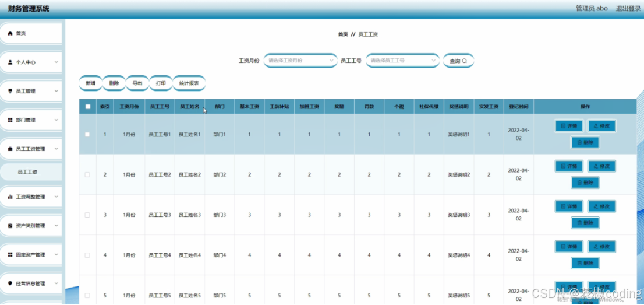Image resolution: width=644 pixels, height=305 pixels.
Task: Click the grid icon for 部门管理
Action: (x=10, y=120)
